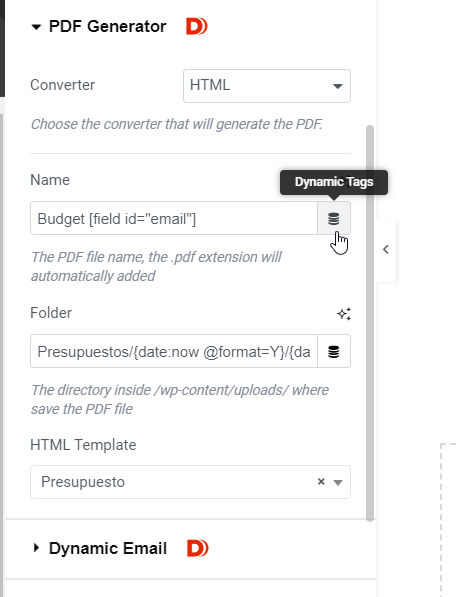
Task: Open Dynamic Tags for the Folder field
Action: (x=334, y=351)
